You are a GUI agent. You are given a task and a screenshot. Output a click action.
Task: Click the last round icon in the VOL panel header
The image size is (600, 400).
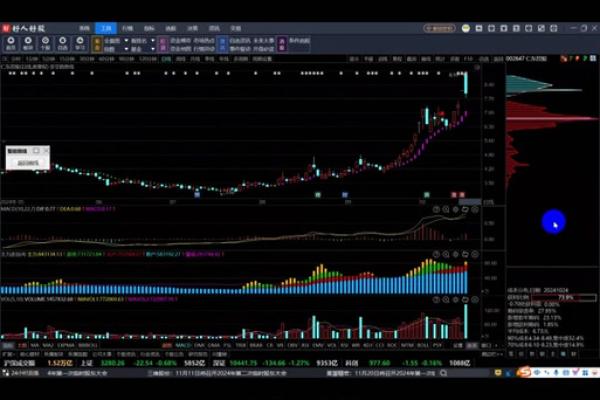[475, 300]
